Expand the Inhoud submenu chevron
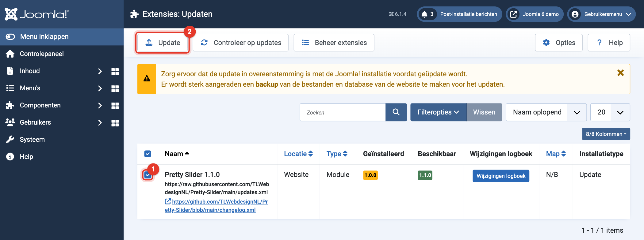This screenshot has height=240, width=644. point(100,71)
